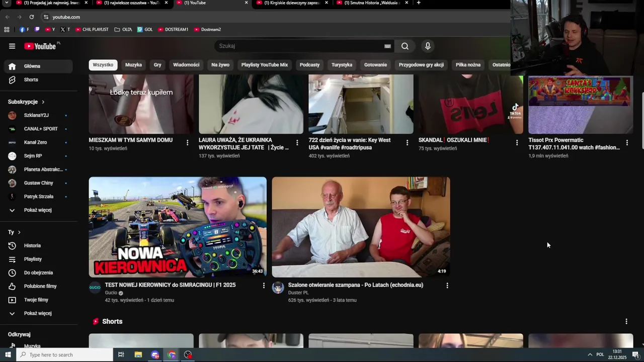Go back with the browser back arrow
644x362 pixels.
click(7, 17)
